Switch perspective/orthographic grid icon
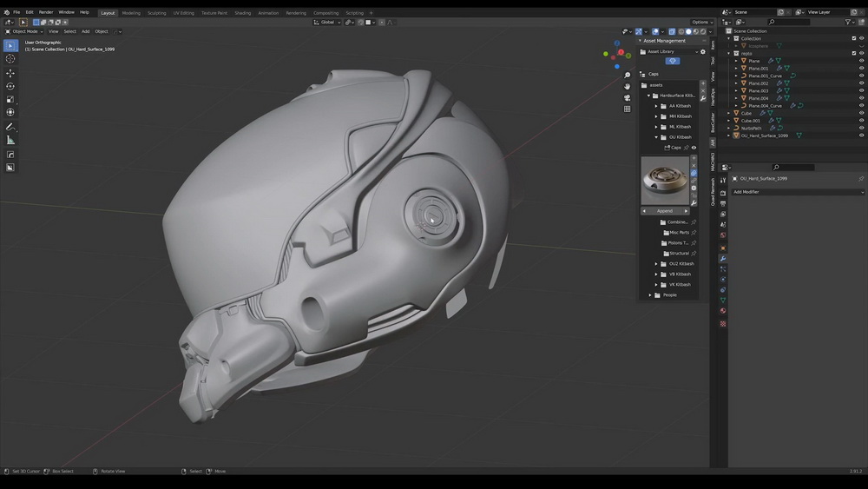This screenshot has height=489, width=868. click(628, 109)
